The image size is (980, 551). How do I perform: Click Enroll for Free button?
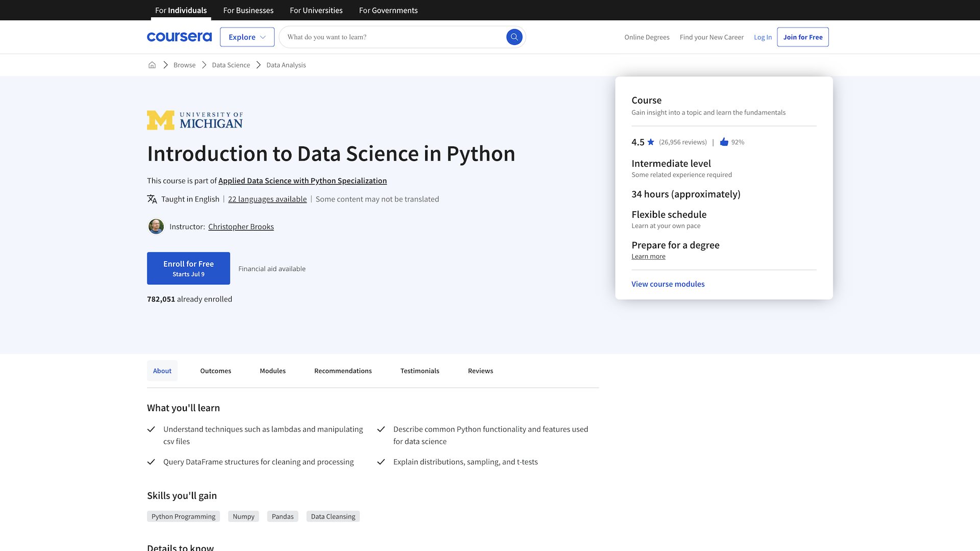click(188, 268)
